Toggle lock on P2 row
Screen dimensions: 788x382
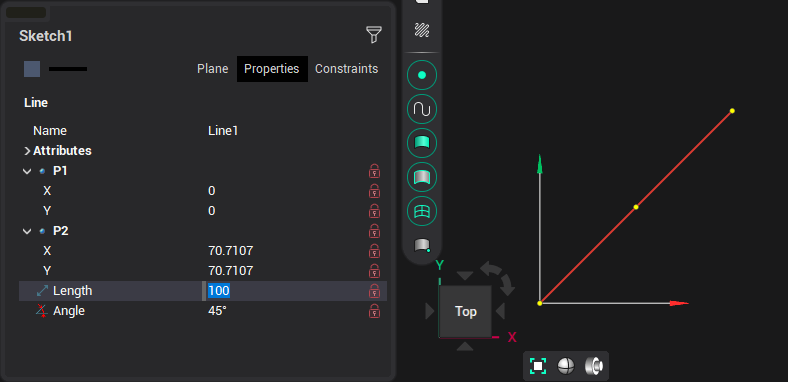pos(374,231)
